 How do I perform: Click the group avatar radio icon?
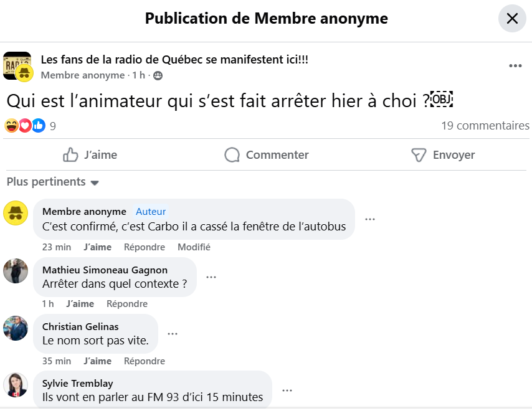(17, 65)
